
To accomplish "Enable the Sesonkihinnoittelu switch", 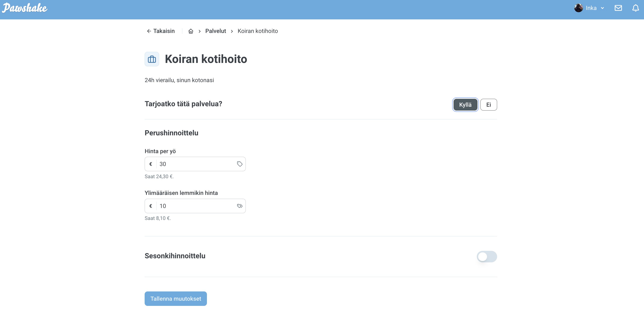I will [486, 256].
